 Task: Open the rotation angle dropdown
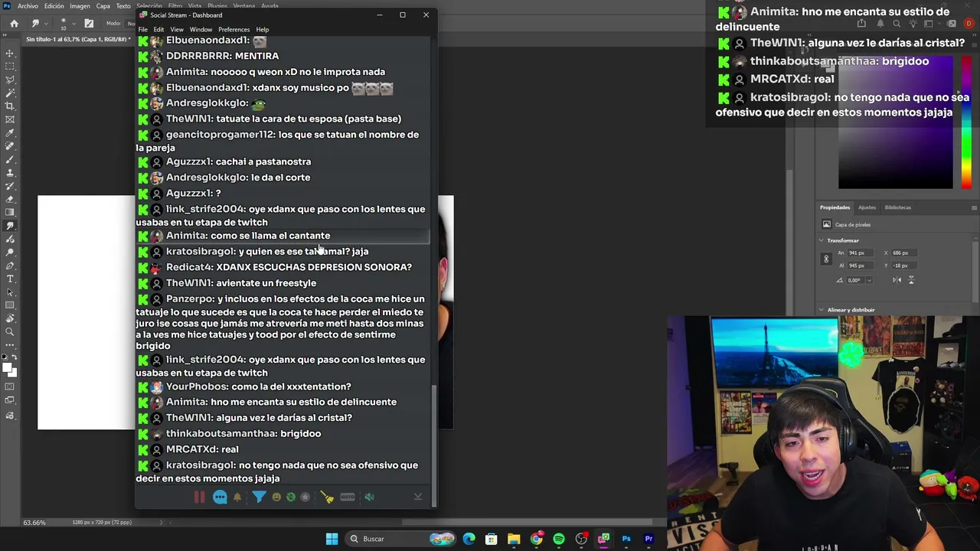868,280
